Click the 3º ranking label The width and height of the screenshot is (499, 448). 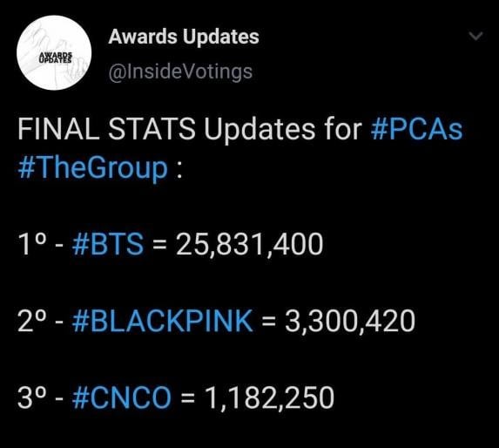tap(33, 397)
